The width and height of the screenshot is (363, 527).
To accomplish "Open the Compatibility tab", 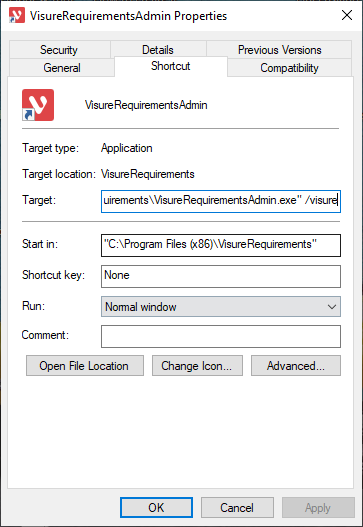I will tap(289, 68).
